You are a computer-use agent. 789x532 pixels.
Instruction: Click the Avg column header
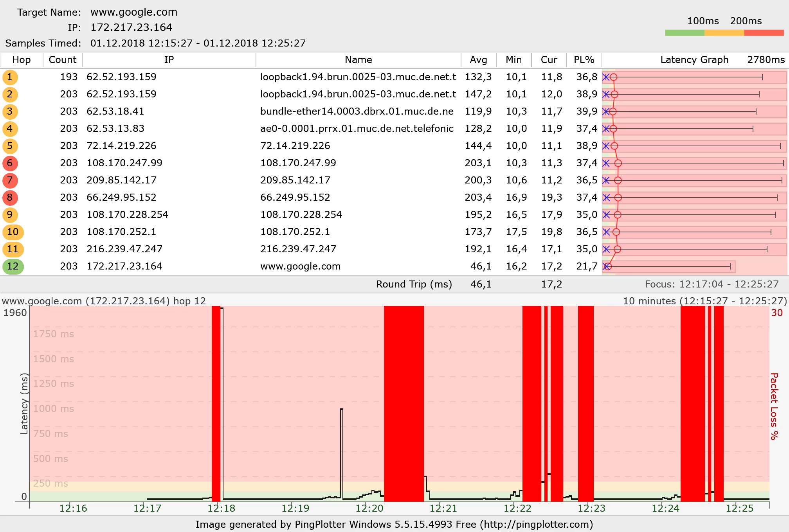click(x=478, y=60)
